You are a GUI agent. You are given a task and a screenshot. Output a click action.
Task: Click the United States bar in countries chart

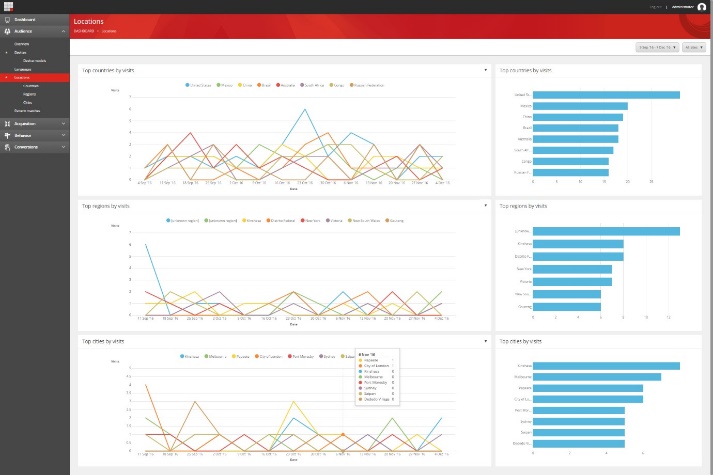(606, 95)
